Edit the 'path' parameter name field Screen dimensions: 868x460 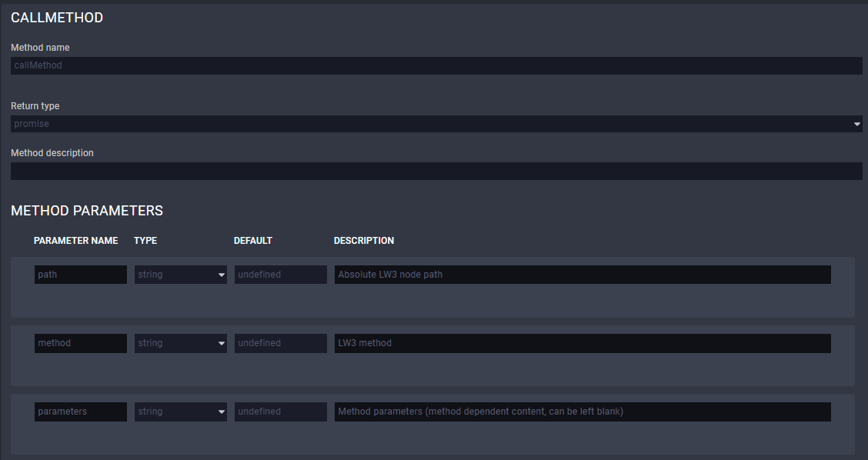pyautogui.click(x=80, y=275)
